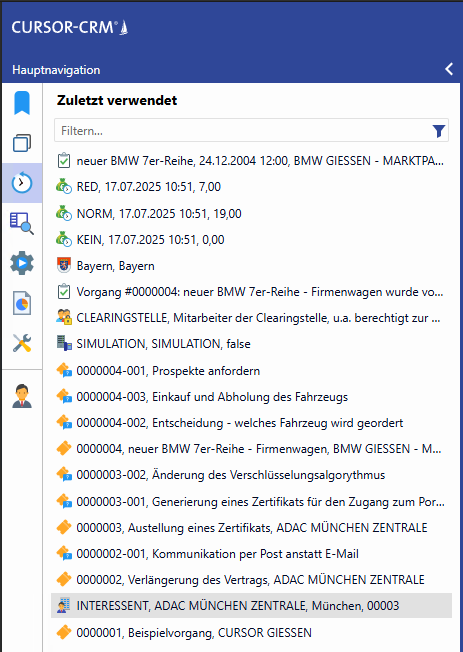Screen dimensions: 463x652
Task: Collapse the Hauptnavigation panel with chevron
Action: [x=449, y=69]
